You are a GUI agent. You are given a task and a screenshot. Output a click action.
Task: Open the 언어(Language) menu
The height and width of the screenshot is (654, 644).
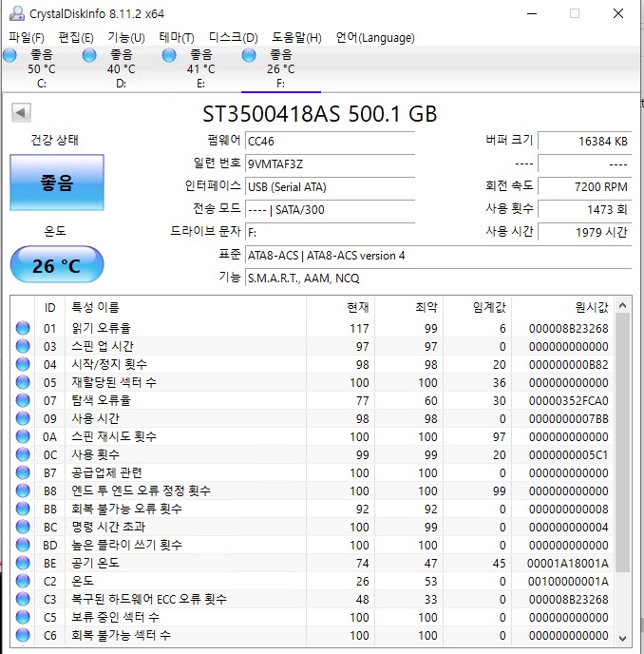(x=375, y=38)
